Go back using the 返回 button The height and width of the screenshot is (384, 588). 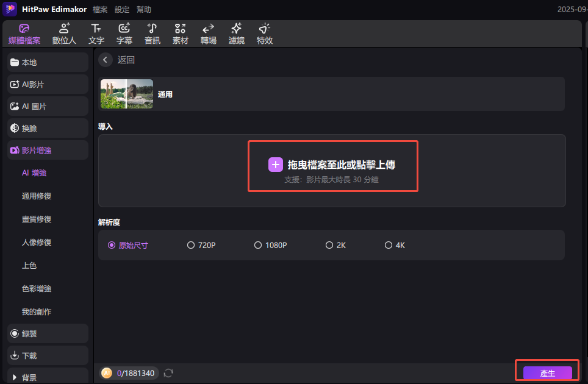coord(117,60)
